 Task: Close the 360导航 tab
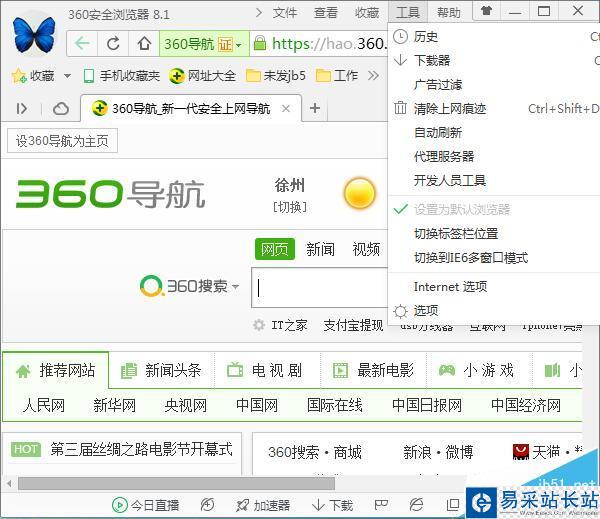point(285,109)
